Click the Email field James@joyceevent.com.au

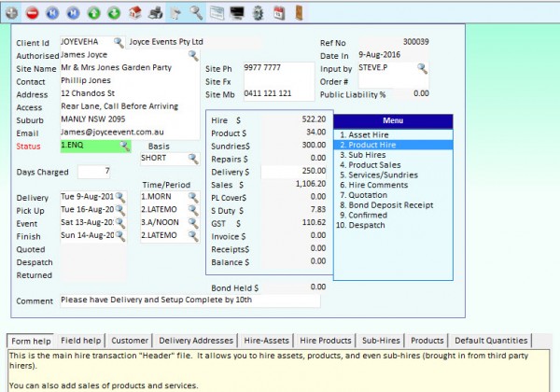130,133
